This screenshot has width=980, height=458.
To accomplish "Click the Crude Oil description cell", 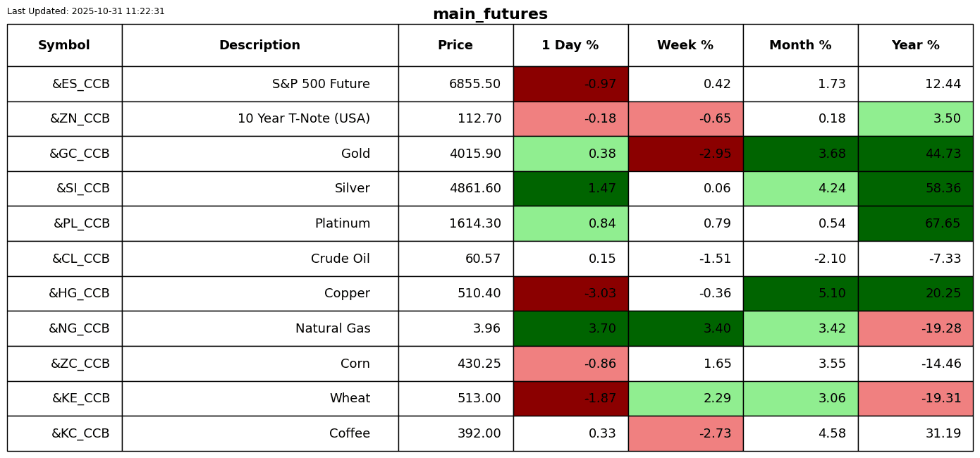I will 340,259.
